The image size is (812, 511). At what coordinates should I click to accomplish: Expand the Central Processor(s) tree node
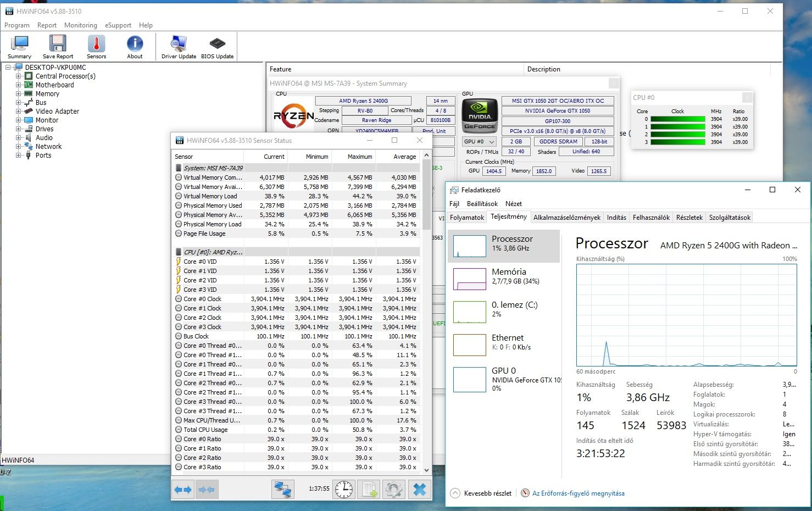click(18, 76)
